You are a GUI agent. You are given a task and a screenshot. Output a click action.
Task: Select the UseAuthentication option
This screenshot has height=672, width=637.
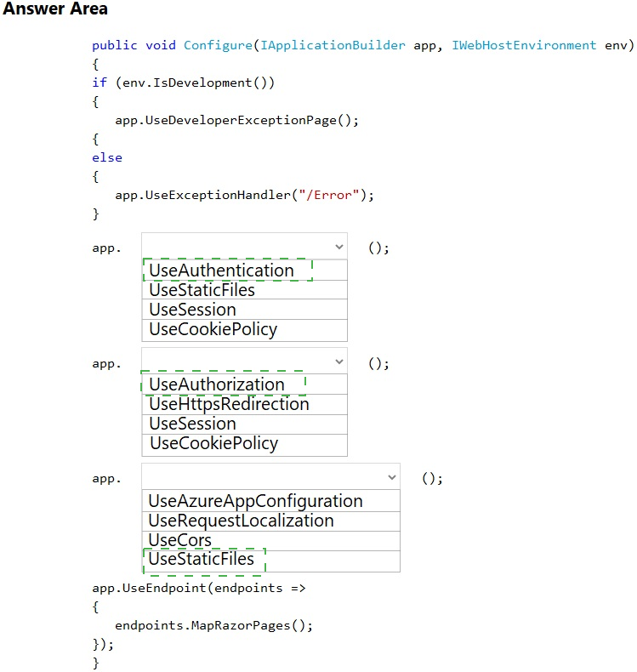pos(221,271)
